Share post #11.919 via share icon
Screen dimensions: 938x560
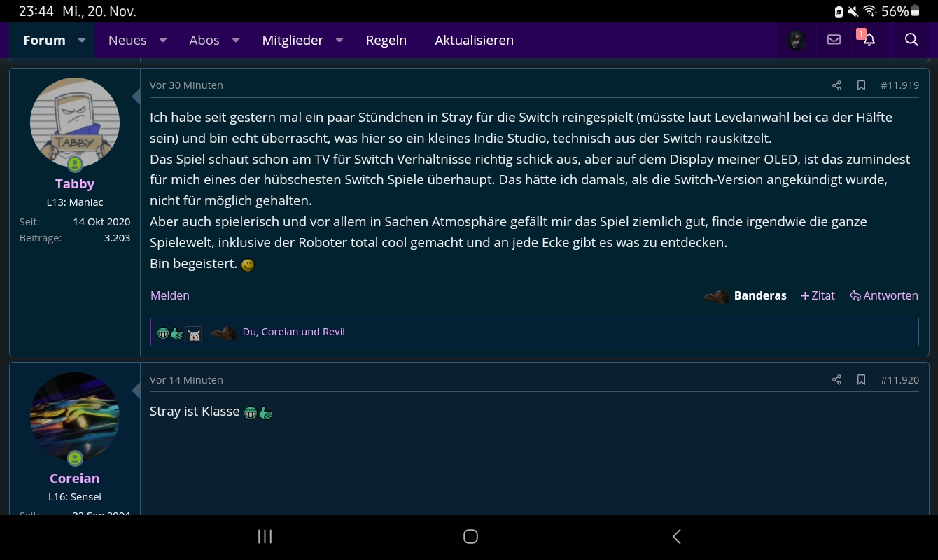(836, 85)
